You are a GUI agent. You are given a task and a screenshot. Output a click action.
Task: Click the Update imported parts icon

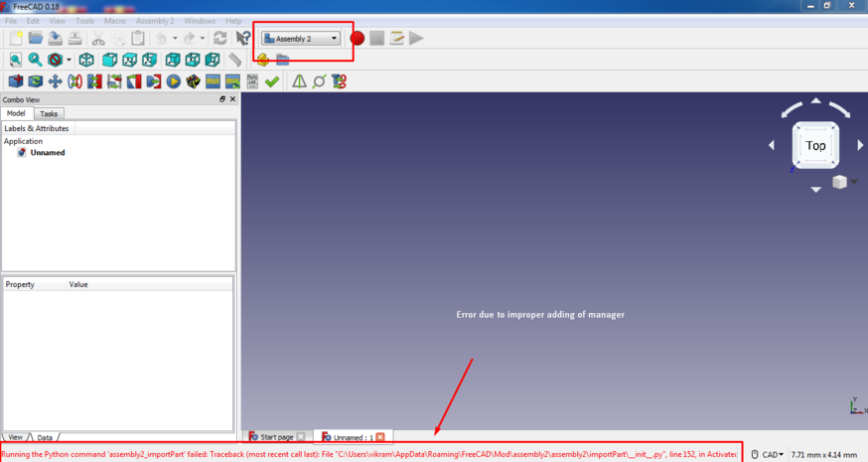click(36, 82)
